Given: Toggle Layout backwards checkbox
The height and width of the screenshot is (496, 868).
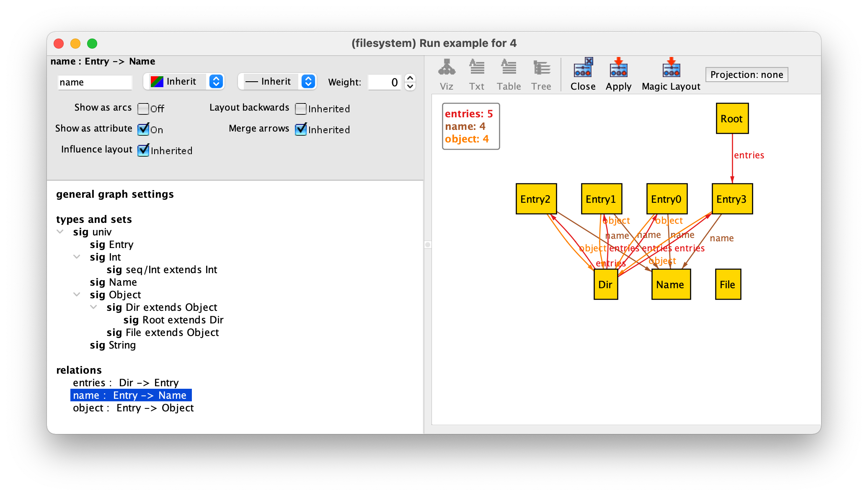Looking at the screenshot, I should point(301,108).
